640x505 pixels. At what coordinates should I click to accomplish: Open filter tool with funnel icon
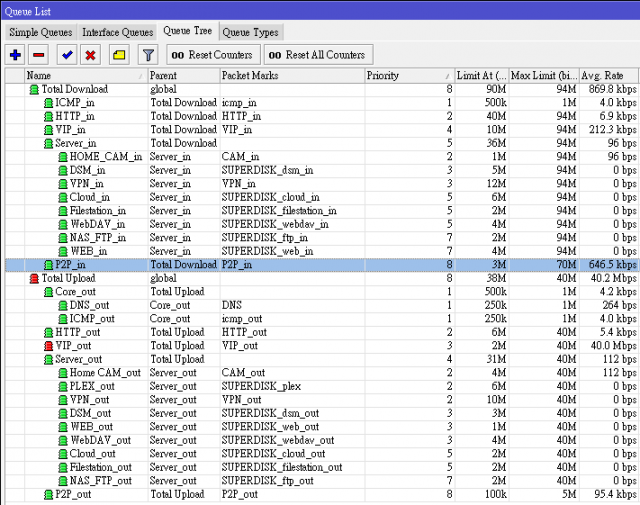click(148, 55)
